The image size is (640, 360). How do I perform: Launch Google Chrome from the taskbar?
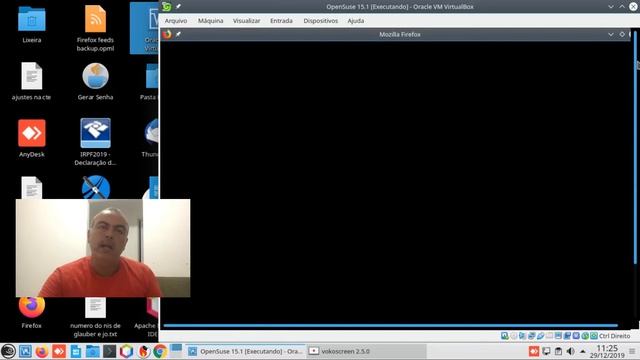[x=160, y=351]
